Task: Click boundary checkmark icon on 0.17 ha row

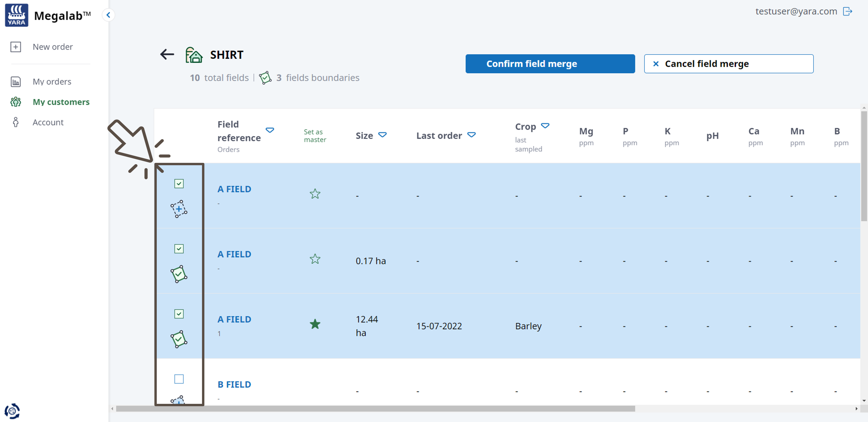Action: click(179, 274)
